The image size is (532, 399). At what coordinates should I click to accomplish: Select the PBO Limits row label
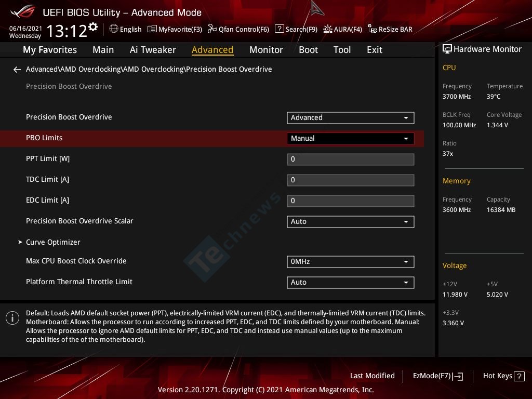44,138
